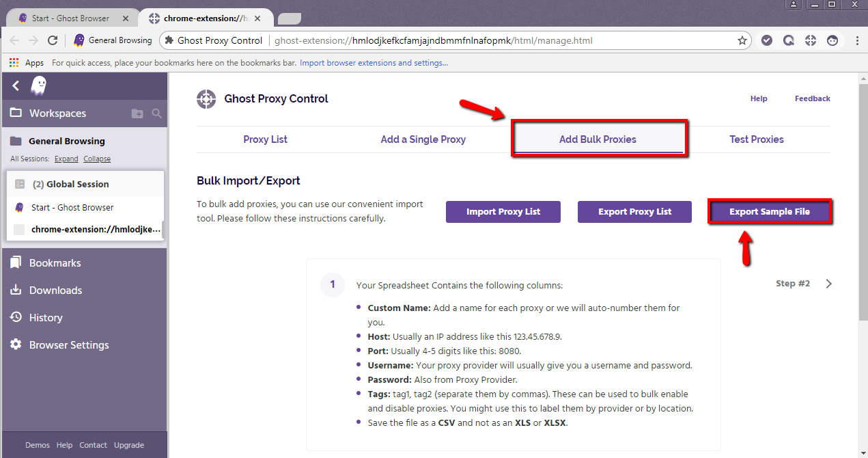Screen dimensions: 868x458
Task: Click the Ghost Proxy Control crosshair logo
Action: coord(206,99)
